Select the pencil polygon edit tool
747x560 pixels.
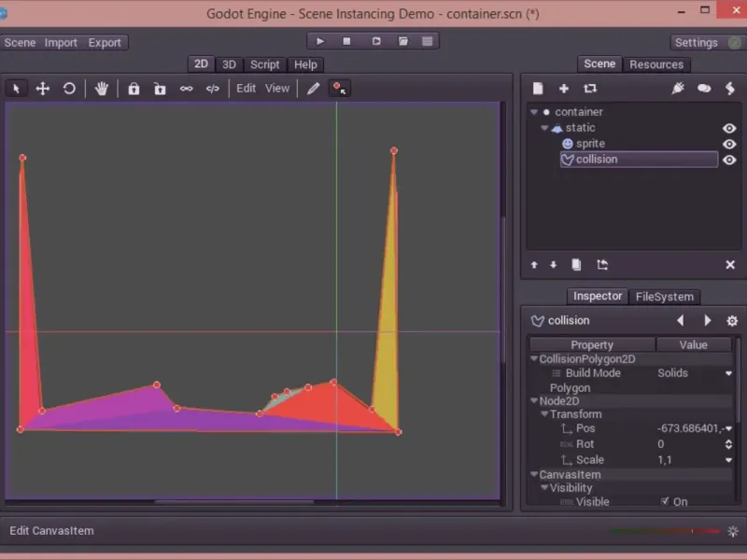pos(314,89)
